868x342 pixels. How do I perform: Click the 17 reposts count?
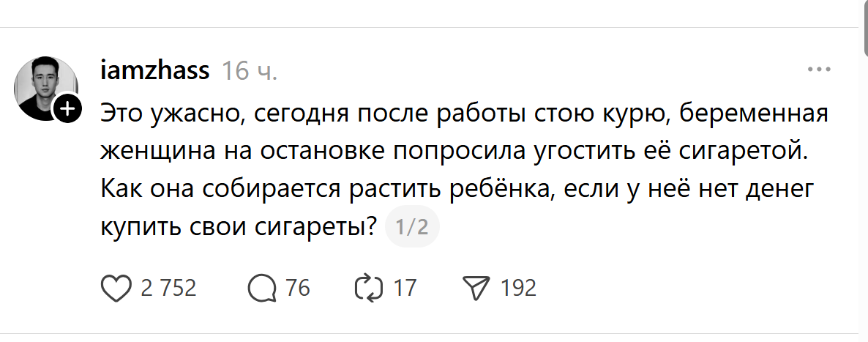pos(405,289)
